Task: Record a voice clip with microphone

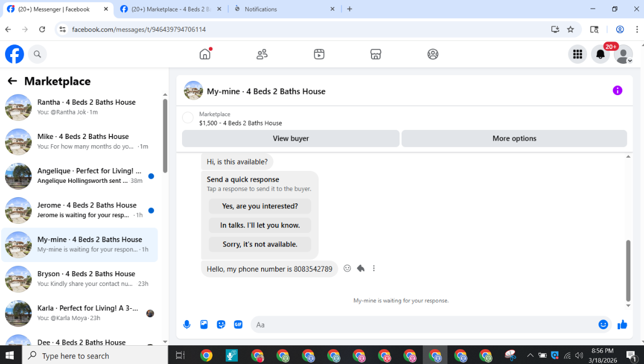Action: point(187,325)
